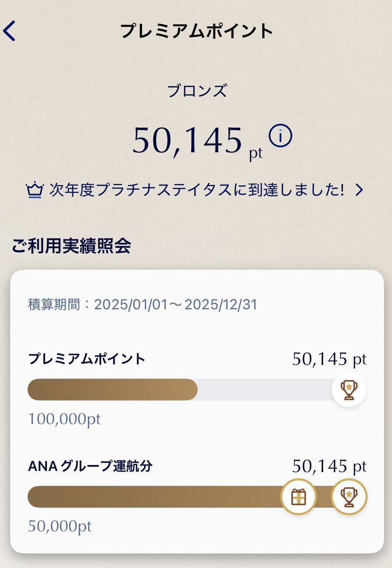The height and width of the screenshot is (568, 392).
Task: Tap the 100,000pt target label
Action: pyautogui.click(x=64, y=419)
